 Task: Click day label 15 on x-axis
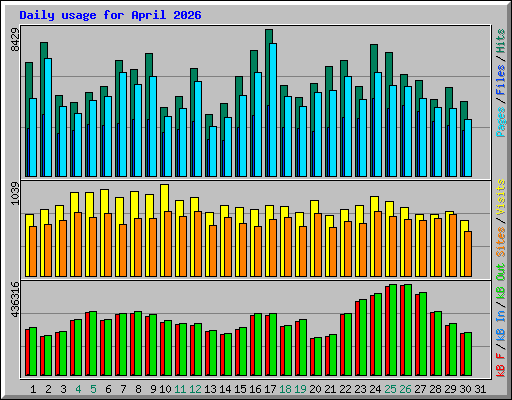[240, 389]
